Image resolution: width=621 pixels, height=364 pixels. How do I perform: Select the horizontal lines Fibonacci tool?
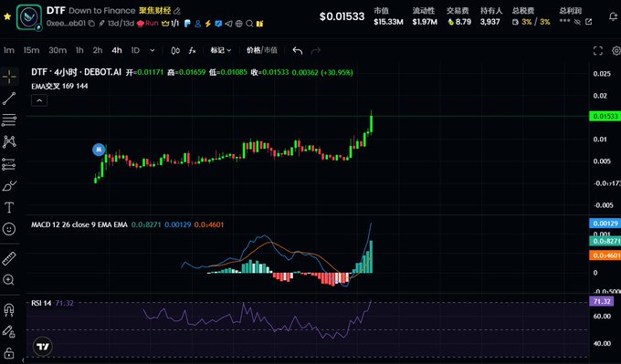point(9,120)
